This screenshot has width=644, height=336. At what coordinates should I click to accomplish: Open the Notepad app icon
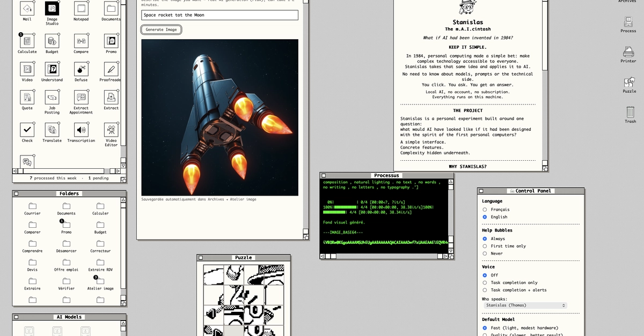click(x=81, y=9)
